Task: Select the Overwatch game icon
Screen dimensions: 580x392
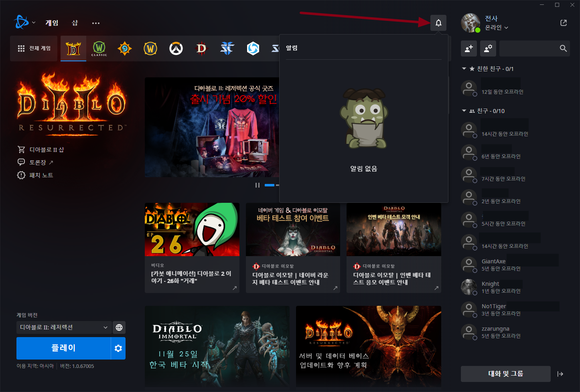Action: pos(176,48)
